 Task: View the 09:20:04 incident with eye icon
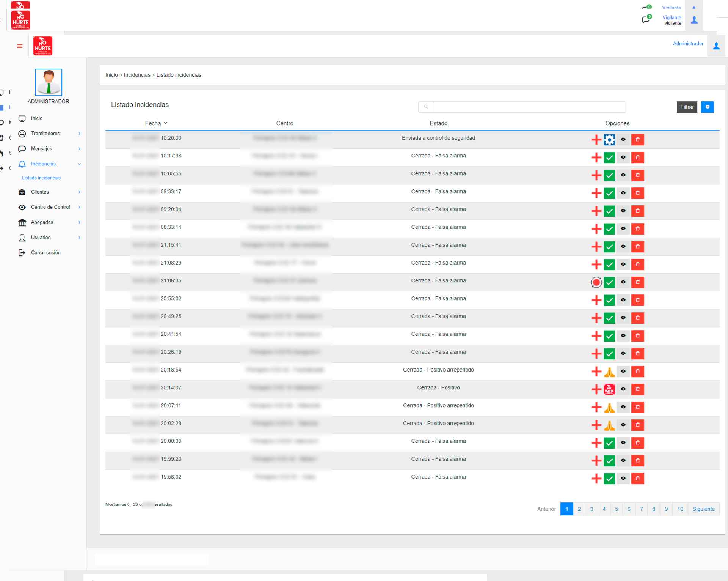(x=623, y=211)
